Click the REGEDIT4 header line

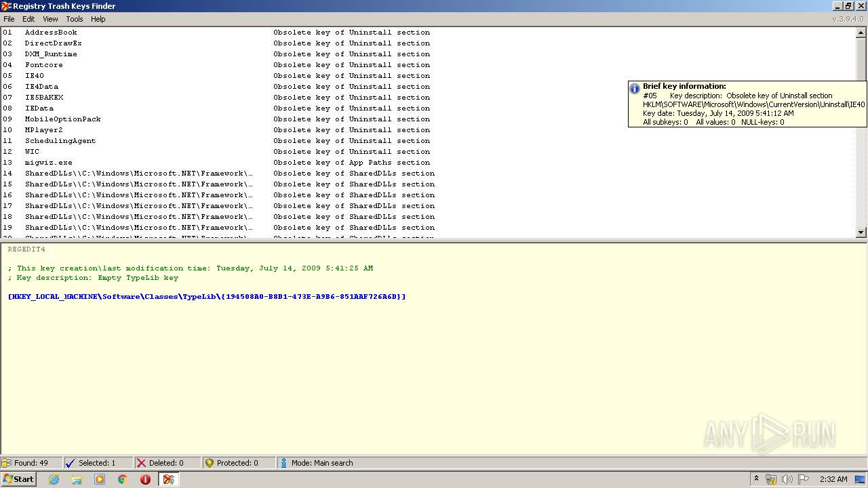[x=26, y=249]
